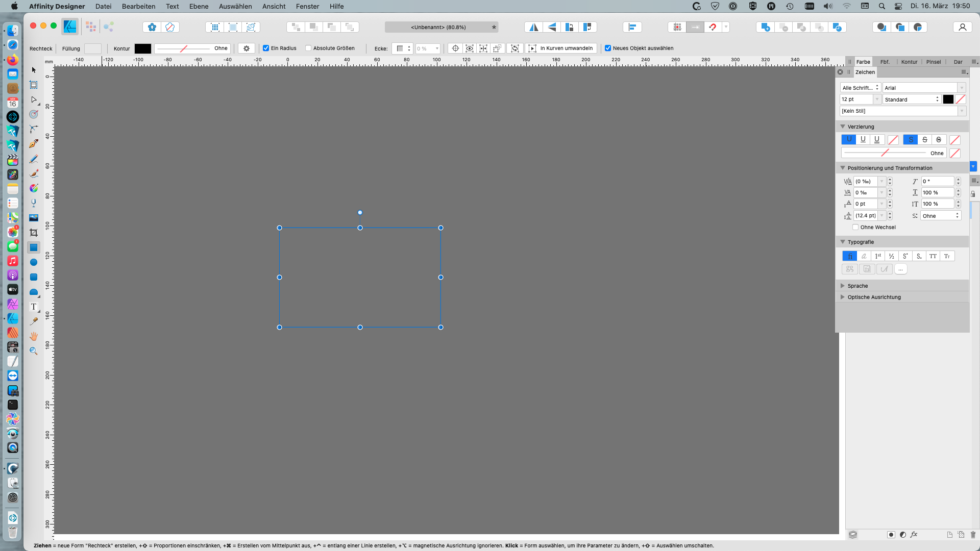Select the View hand tool
Screen dimensions: 980x551
34,336
